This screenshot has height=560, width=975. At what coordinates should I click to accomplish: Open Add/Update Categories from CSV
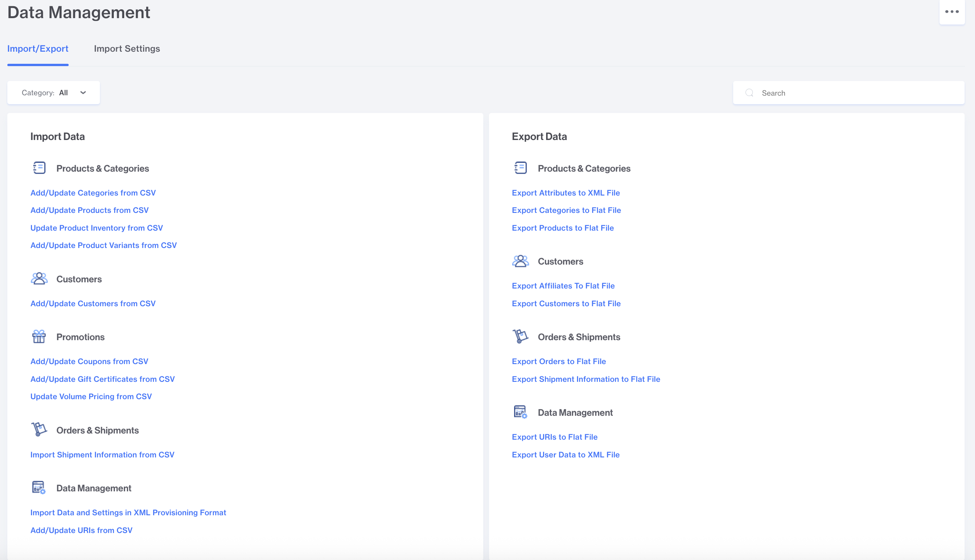[93, 193]
